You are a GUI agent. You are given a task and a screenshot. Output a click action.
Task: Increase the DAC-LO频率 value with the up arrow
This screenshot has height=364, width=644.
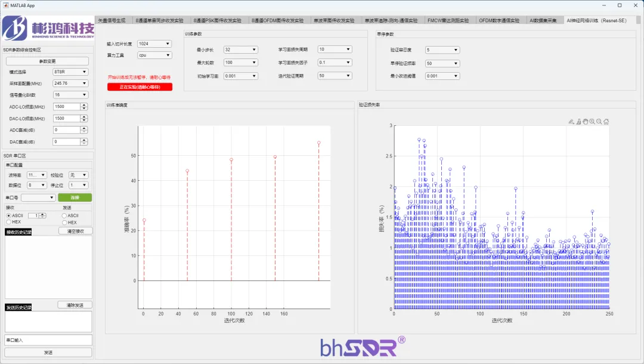coord(84,117)
